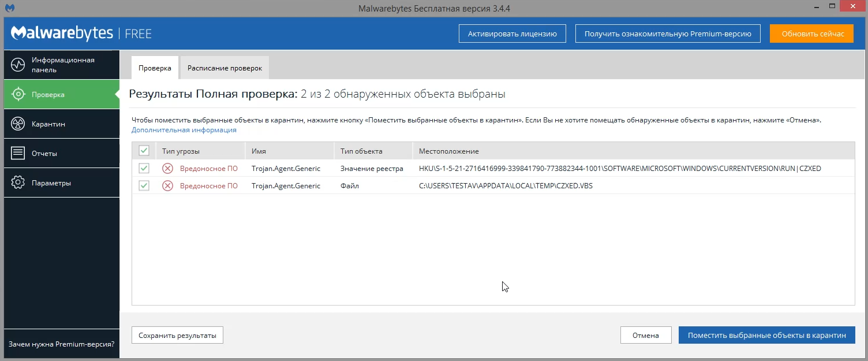Click Получить ознакомительную Premium-версию button
The image size is (868, 361).
coord(668,34)
